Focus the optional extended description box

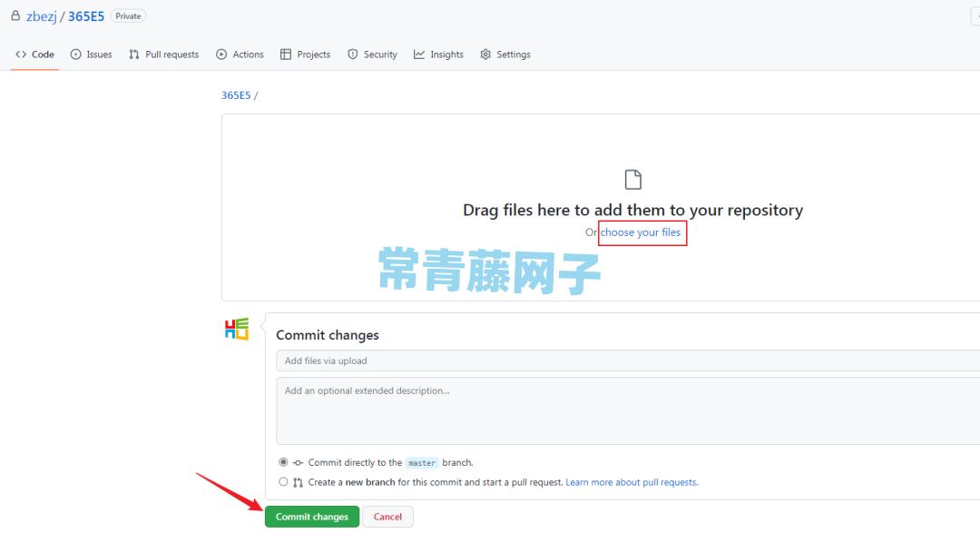pos(628,410)
